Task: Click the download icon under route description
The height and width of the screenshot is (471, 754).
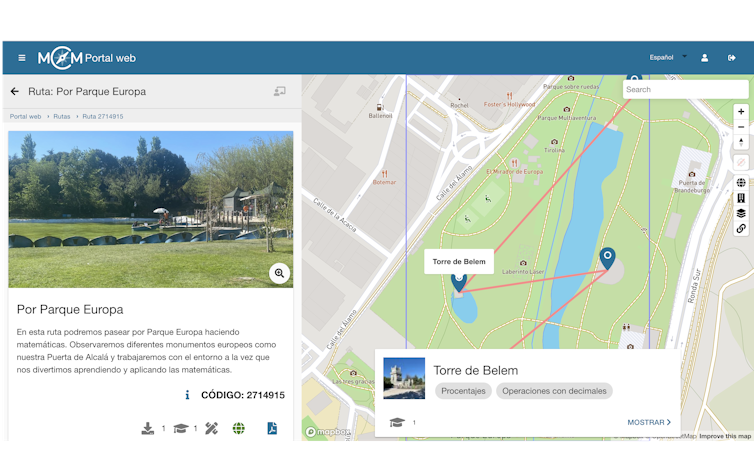Action: click(x=148, y=428)
